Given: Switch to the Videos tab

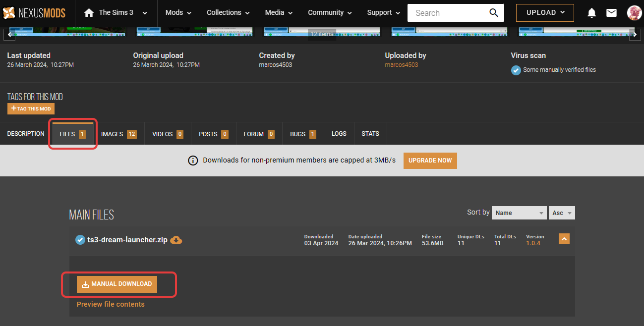Looking at the screenshot, I should pos(168,134).
